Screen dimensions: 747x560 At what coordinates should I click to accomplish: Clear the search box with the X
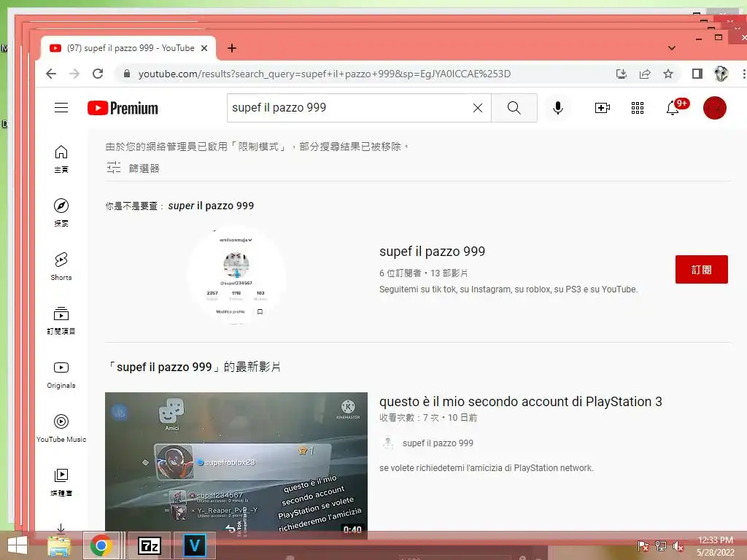coord(478,108)
